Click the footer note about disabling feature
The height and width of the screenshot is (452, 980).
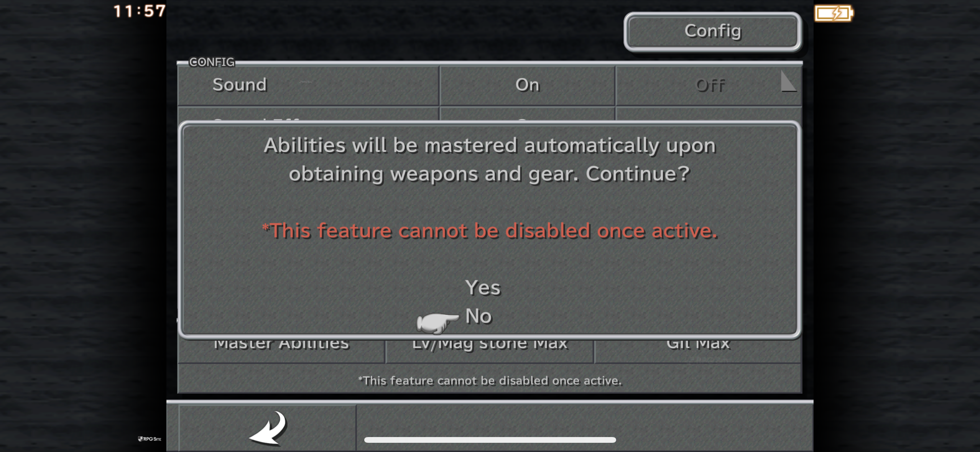click(x=490, y=381)
